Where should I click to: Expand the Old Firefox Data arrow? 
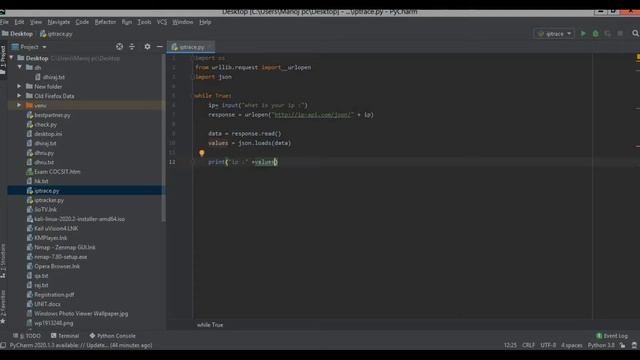(x=19, y=96)
